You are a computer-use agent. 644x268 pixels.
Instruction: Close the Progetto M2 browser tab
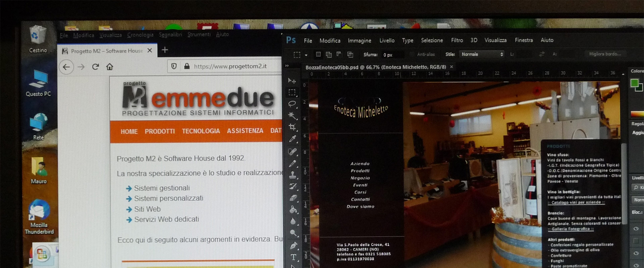(150, 50)
